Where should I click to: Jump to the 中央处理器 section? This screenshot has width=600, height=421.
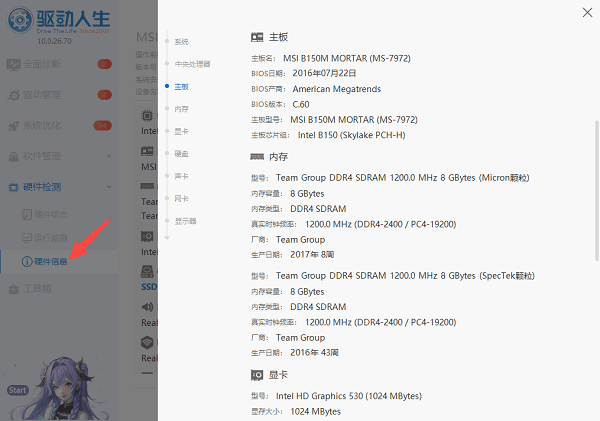click(192, 64)
